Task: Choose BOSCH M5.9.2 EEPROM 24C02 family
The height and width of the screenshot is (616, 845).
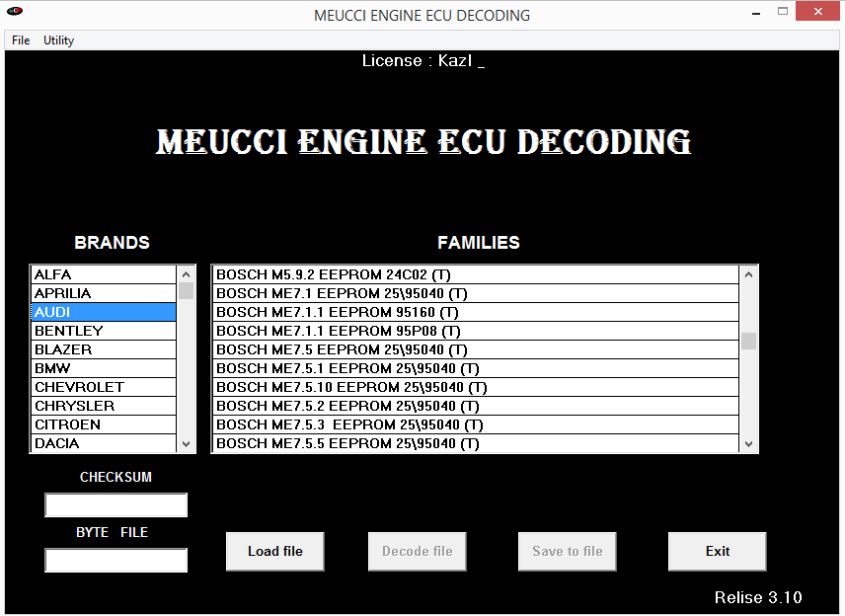Action: click(x=476, y=274)
